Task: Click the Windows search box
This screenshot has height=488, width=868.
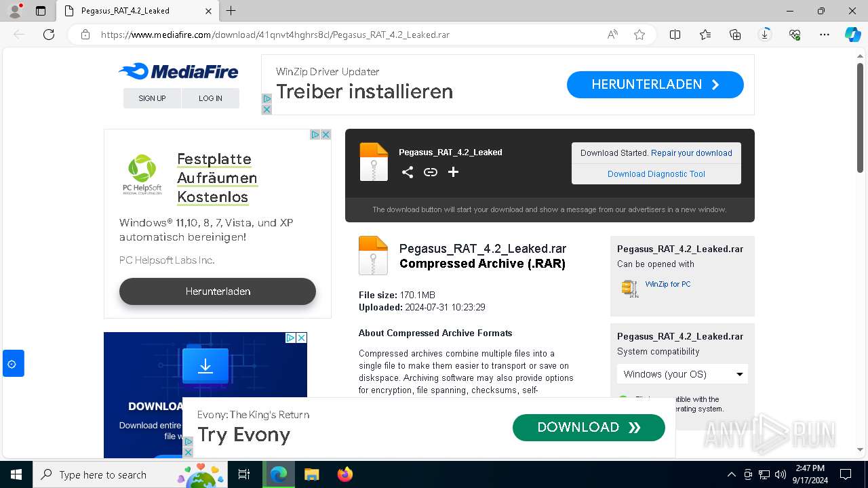Action: (129, 474)
